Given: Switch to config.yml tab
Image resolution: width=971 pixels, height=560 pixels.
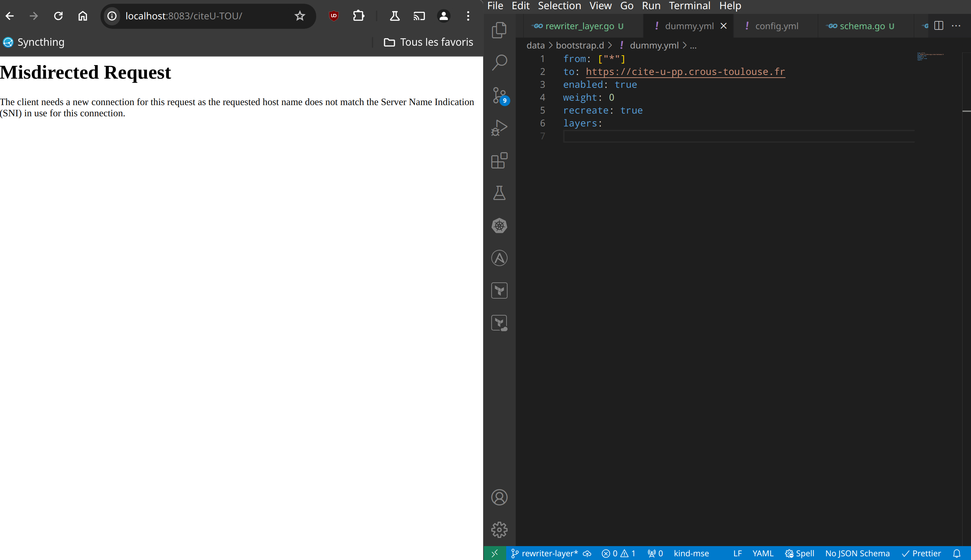Looking at the screenshot, I should coord(776,26).
